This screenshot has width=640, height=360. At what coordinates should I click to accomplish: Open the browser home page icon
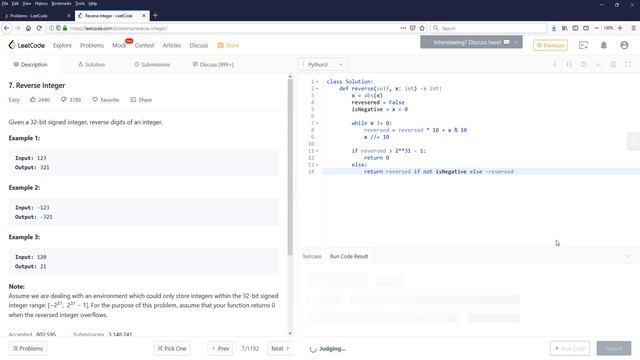point(28,28)
